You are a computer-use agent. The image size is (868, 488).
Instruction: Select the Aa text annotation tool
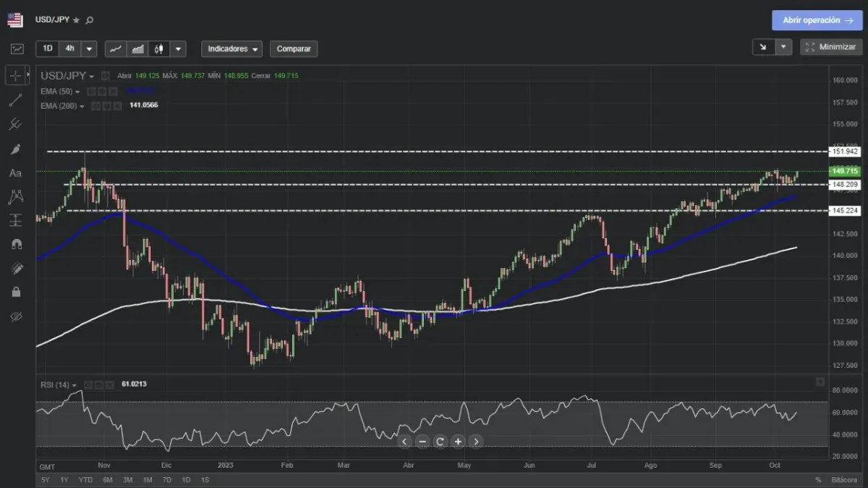(16, 173)
